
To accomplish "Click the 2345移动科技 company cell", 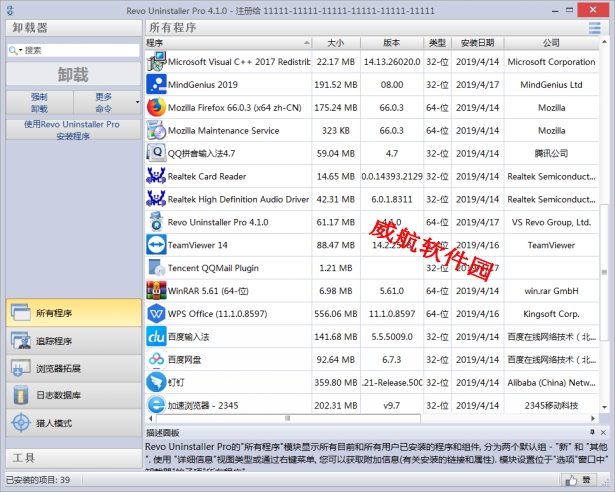I will click(551, 405).
